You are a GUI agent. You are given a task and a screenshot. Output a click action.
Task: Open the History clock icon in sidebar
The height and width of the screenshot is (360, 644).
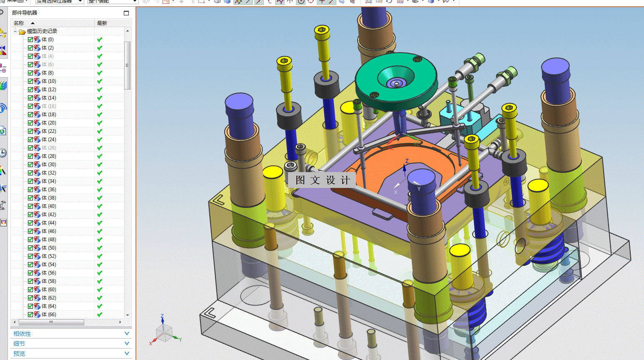(x=3, y=153)
